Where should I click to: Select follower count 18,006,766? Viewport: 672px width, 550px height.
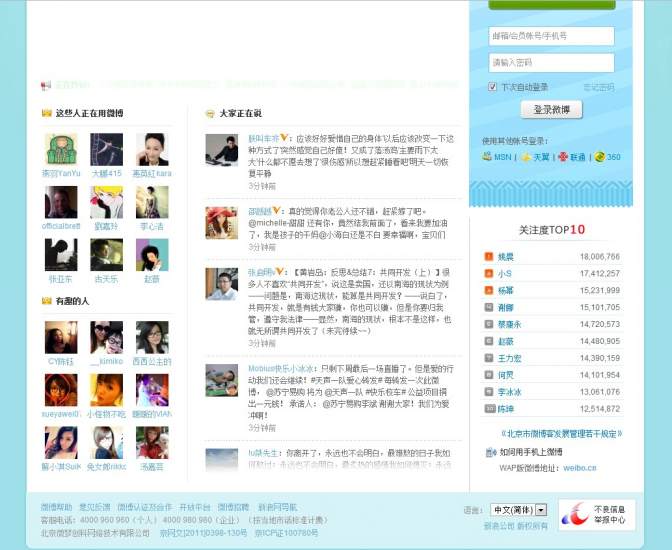point(600,256)
